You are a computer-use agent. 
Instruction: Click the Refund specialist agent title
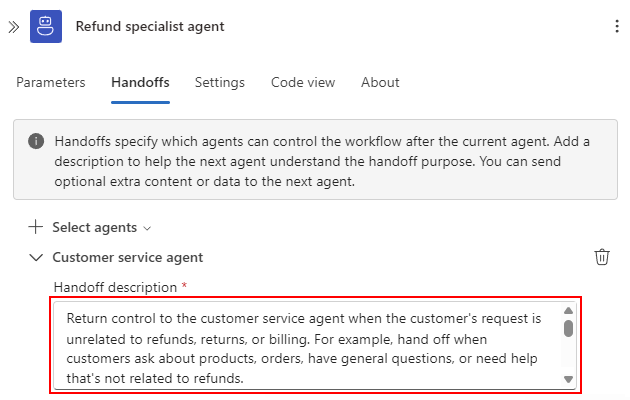(150, 27)
